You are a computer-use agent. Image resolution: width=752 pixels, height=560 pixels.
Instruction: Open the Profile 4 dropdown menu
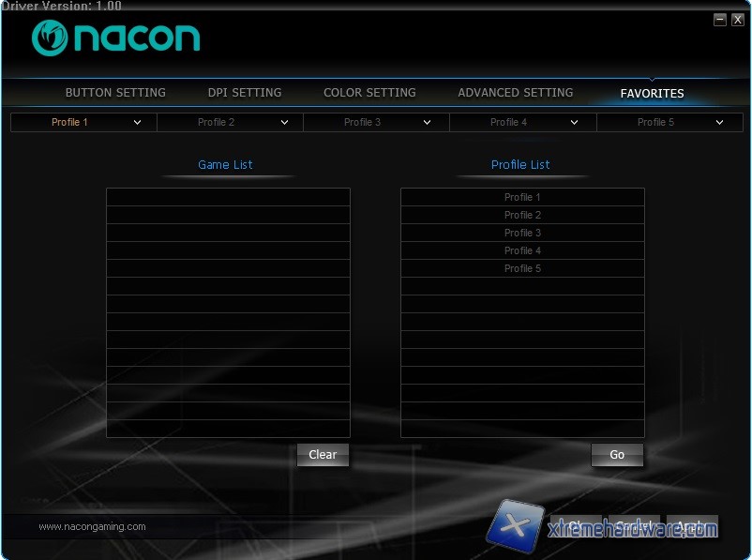[574, 122]
